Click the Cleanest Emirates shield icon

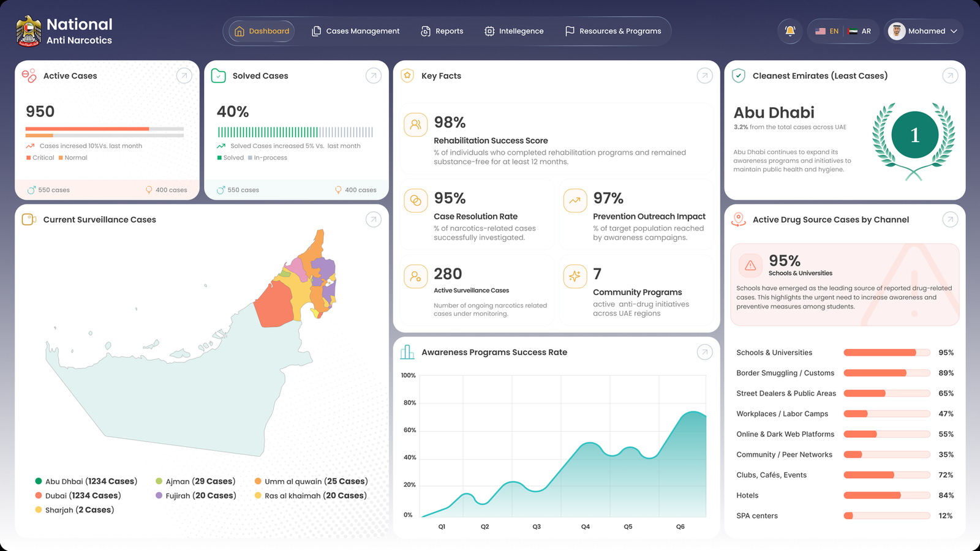(x=739, y=75)
